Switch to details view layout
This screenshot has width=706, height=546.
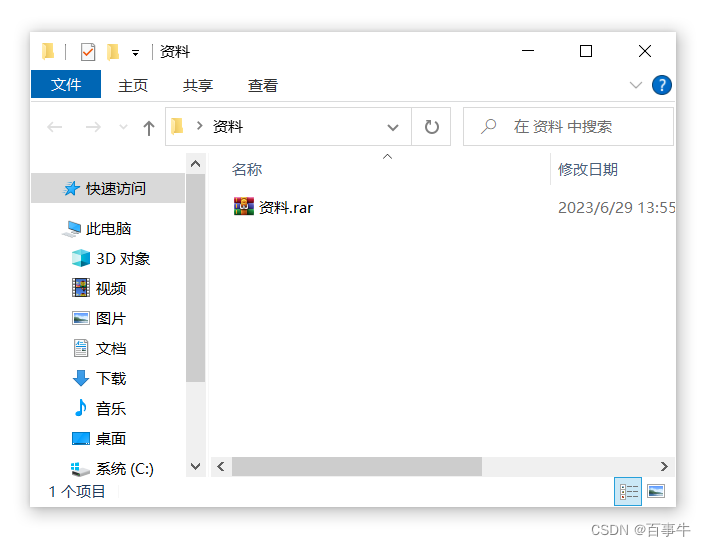[x=628, y=492]
